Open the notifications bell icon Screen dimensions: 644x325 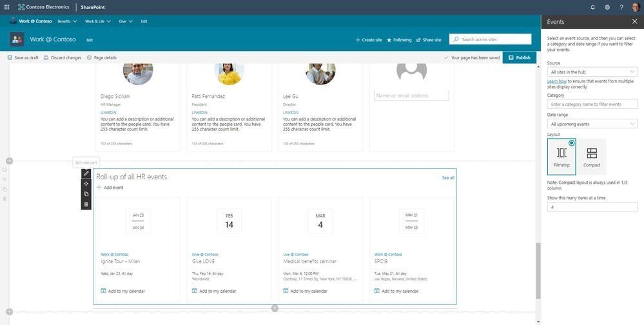(x=592, y=7)
